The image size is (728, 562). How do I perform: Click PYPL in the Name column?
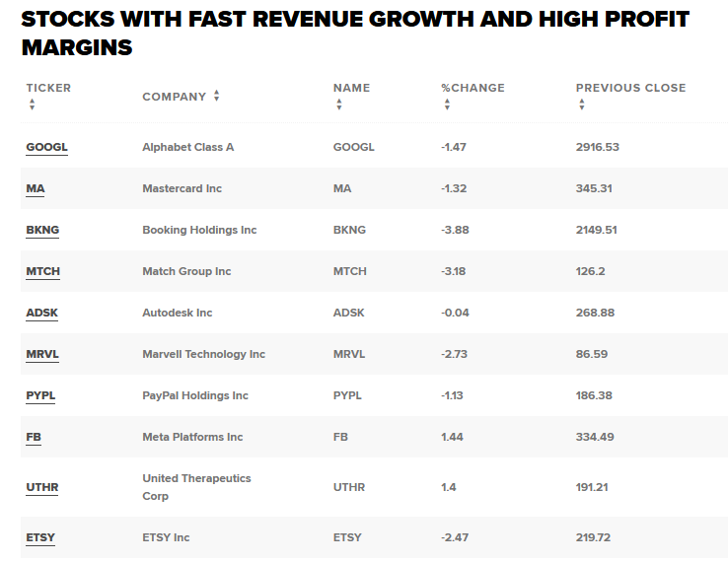point(348,395)
